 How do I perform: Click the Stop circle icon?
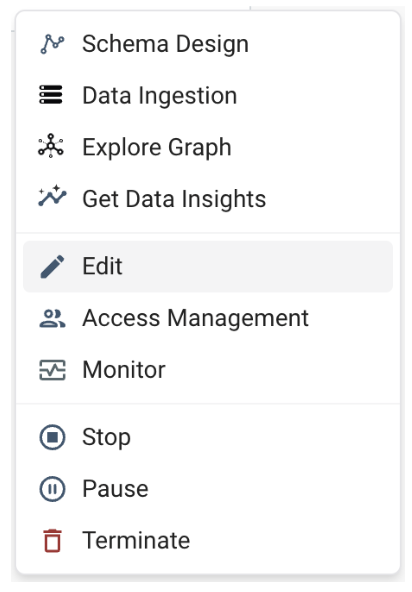tap(52, 437)
